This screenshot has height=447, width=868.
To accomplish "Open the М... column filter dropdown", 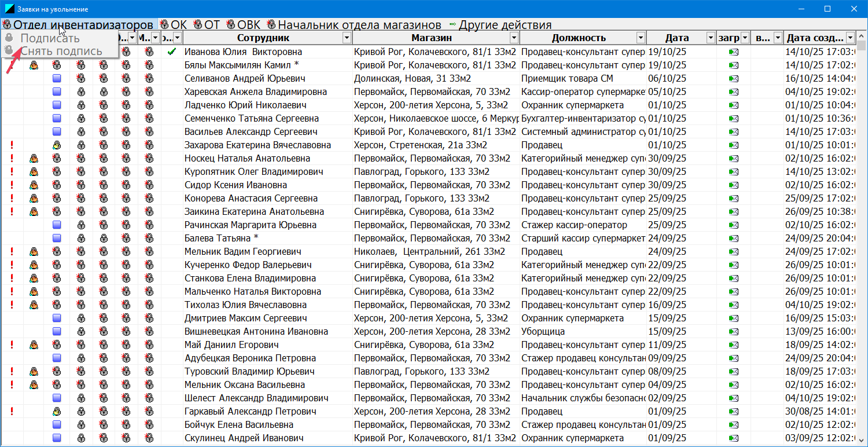I will pos(155,38).
